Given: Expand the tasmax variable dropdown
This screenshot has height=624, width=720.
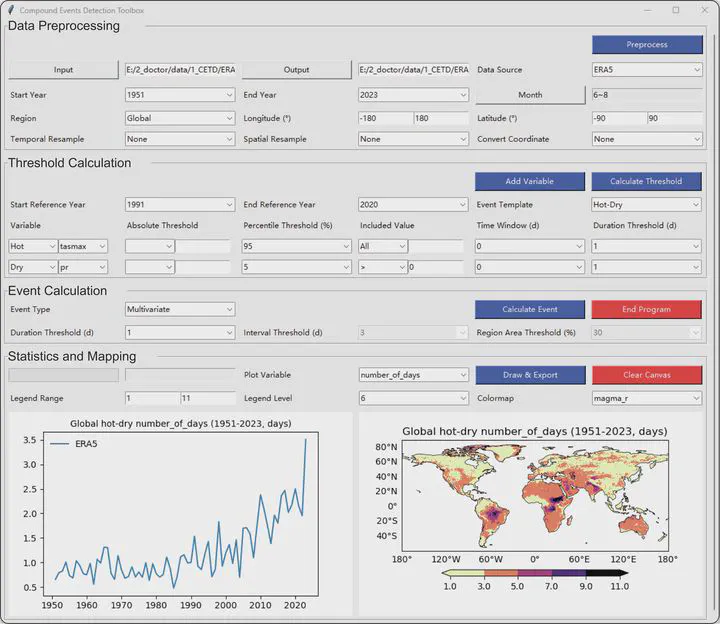Looking at the screenshot, I should coord(82,246).
